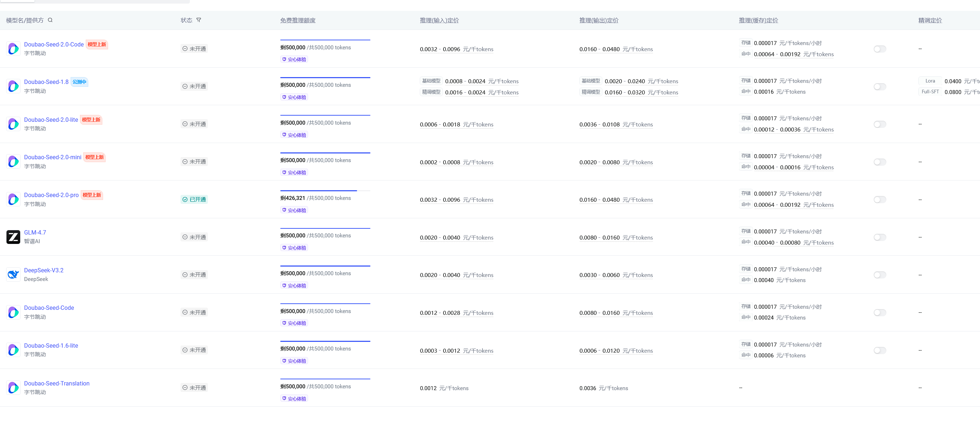Screen dimensions: 980x424
Task: Click the 公测中 tag on Doubao-Seed-1.8
Action: (80, 82)
